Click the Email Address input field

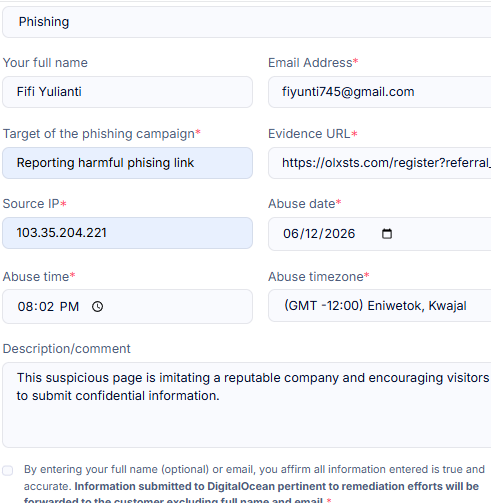pos(380,92)
